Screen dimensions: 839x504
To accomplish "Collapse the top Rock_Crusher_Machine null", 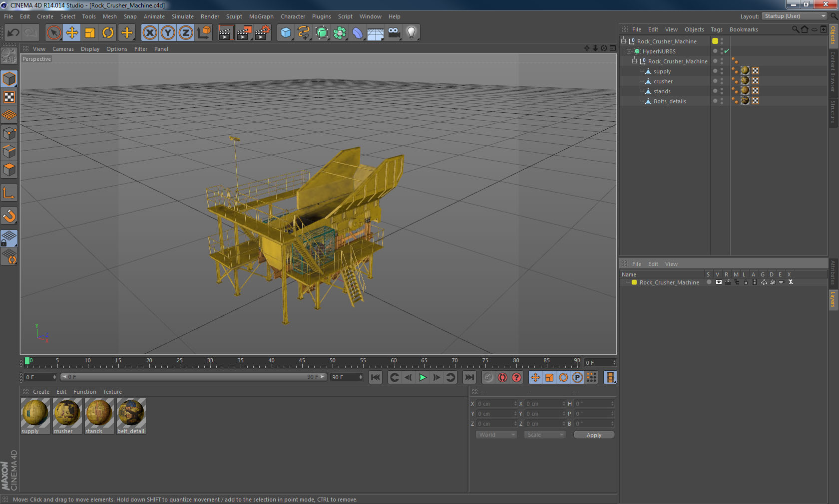I will coord(624,41).
